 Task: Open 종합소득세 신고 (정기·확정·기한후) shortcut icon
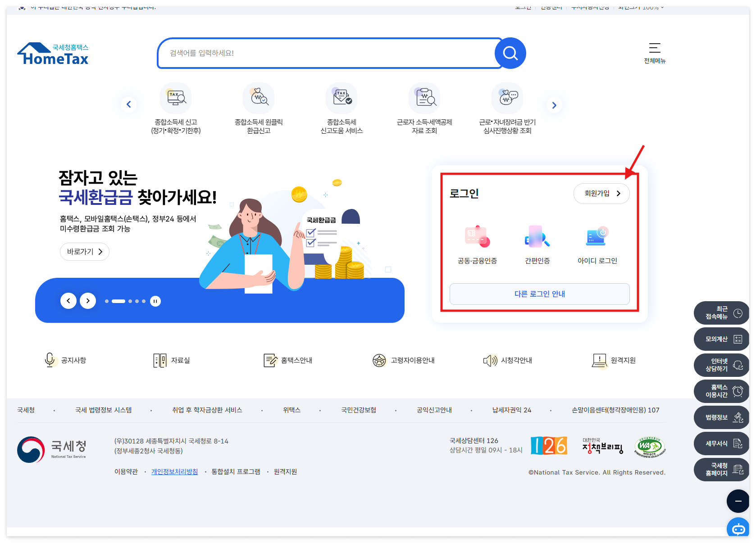click(176, 98)
